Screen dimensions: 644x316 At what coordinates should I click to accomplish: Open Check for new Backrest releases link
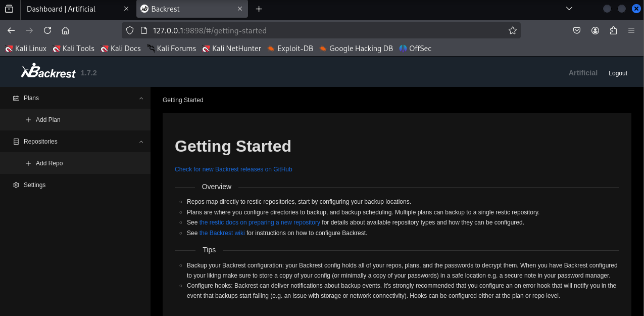(x=233, y=169)
